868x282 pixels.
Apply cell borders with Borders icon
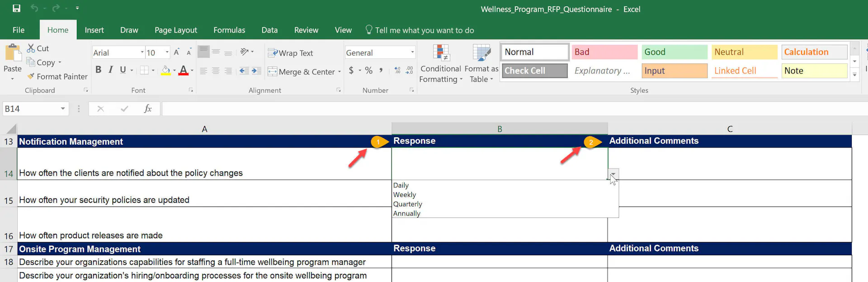pyautogui.click(x=144, y=70)
